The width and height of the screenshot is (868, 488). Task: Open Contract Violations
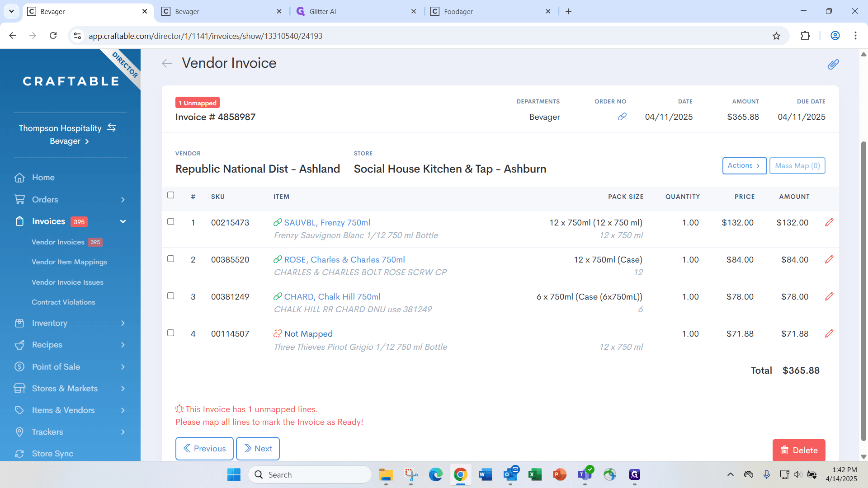[63, 302]
